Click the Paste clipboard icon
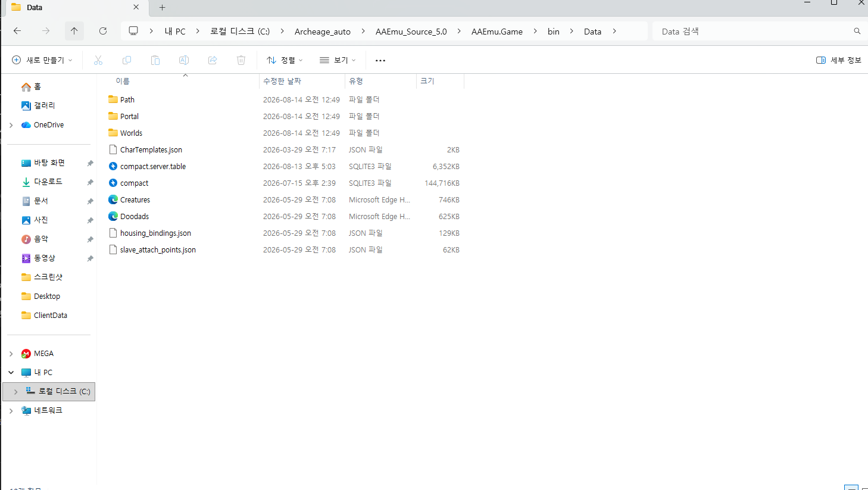 coord(155,60)
